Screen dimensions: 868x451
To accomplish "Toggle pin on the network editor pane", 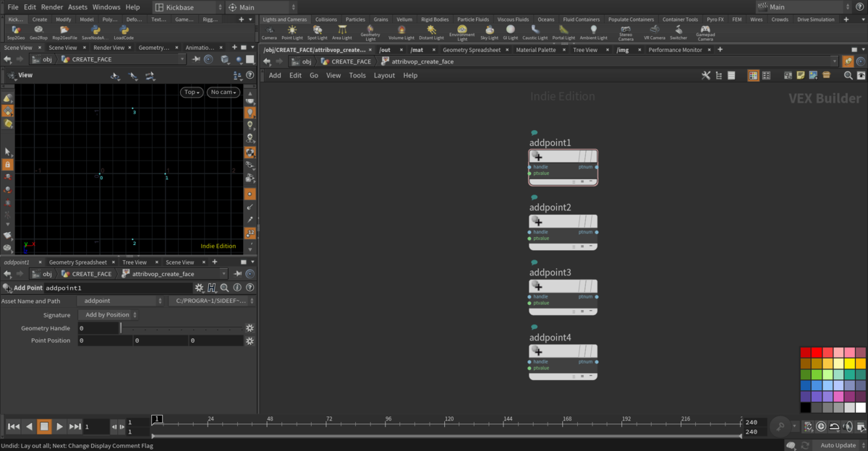I will pos(848,61).
